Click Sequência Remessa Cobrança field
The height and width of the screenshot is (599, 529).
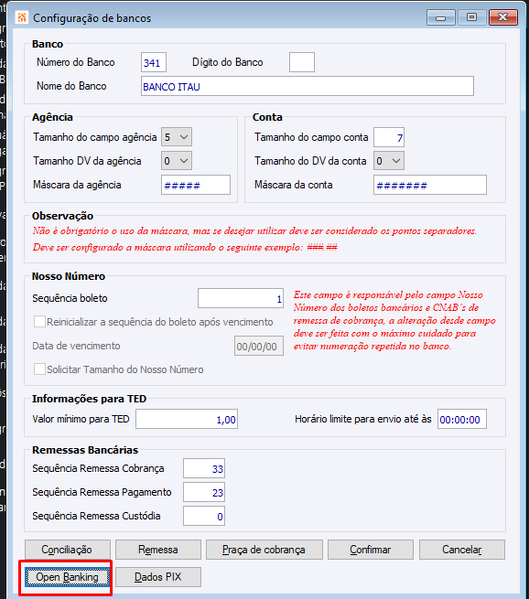(x=204, y=468)
